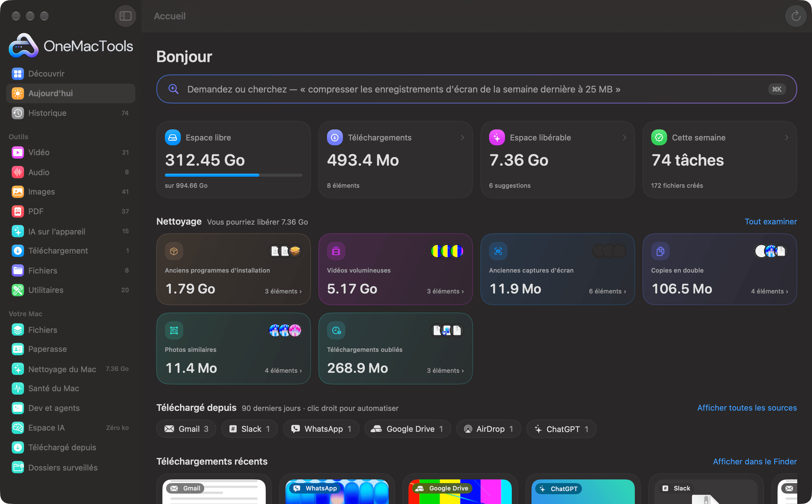Click Afficher toutes les sources link
The image size is (812, 504).
747,408
